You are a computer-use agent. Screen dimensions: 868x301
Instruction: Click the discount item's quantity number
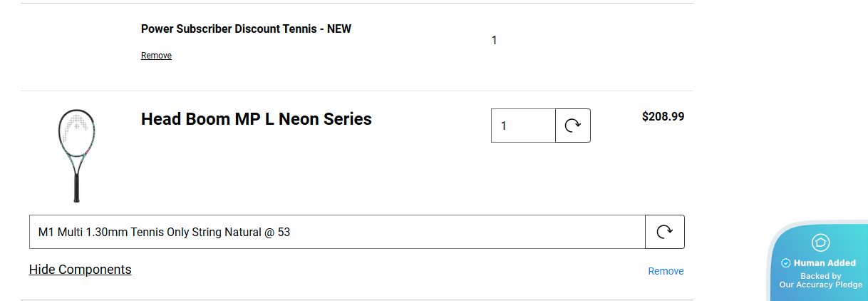tap(494, 41)
